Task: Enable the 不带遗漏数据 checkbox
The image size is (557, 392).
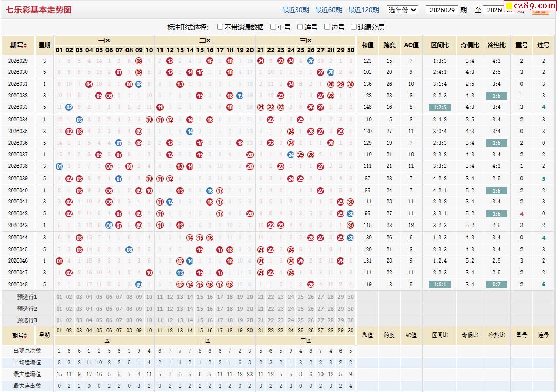Action: pyautogui.click(x=220, y=27)
